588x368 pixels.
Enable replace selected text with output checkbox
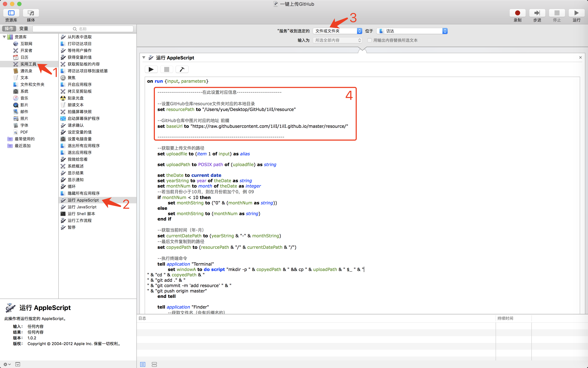[x=369, y=40]
